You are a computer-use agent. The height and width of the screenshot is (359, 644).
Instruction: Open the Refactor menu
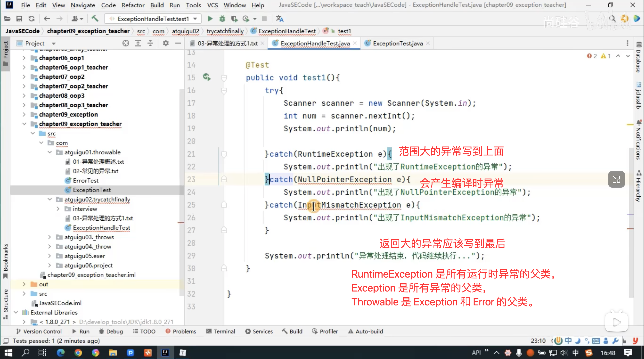[x=133, y=5]
